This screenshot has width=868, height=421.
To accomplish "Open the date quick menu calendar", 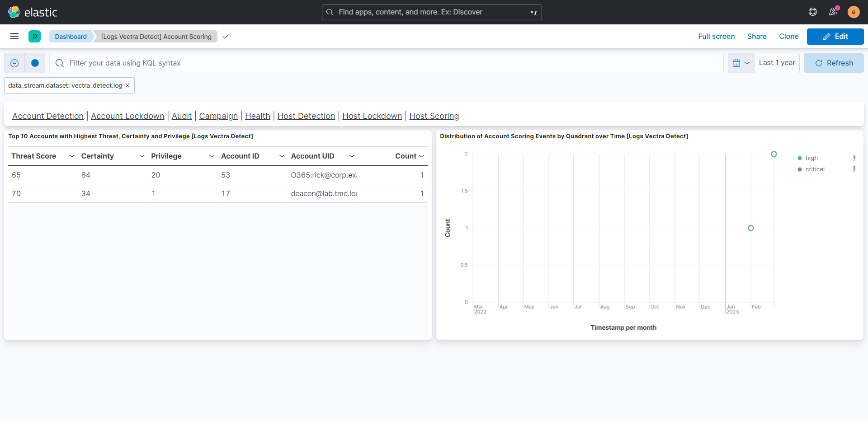I will tap(741, 63).
